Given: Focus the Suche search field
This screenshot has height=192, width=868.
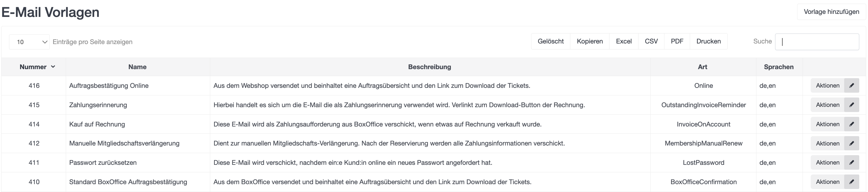Looking at the screenshot, I should 817,42.
